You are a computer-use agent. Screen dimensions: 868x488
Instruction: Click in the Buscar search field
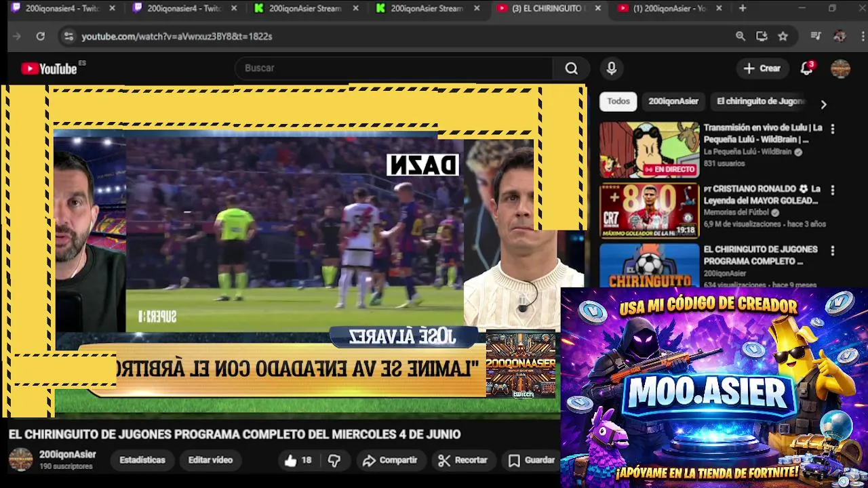point(393,68)
